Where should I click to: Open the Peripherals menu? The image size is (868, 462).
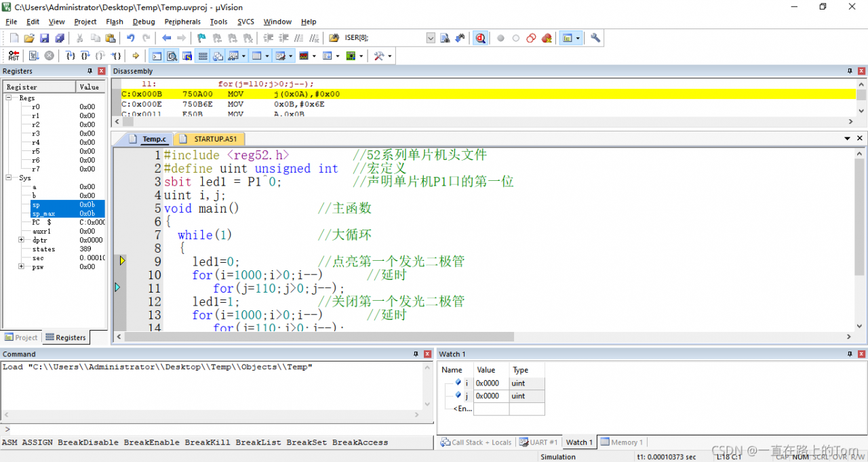(x=182, y=22)
